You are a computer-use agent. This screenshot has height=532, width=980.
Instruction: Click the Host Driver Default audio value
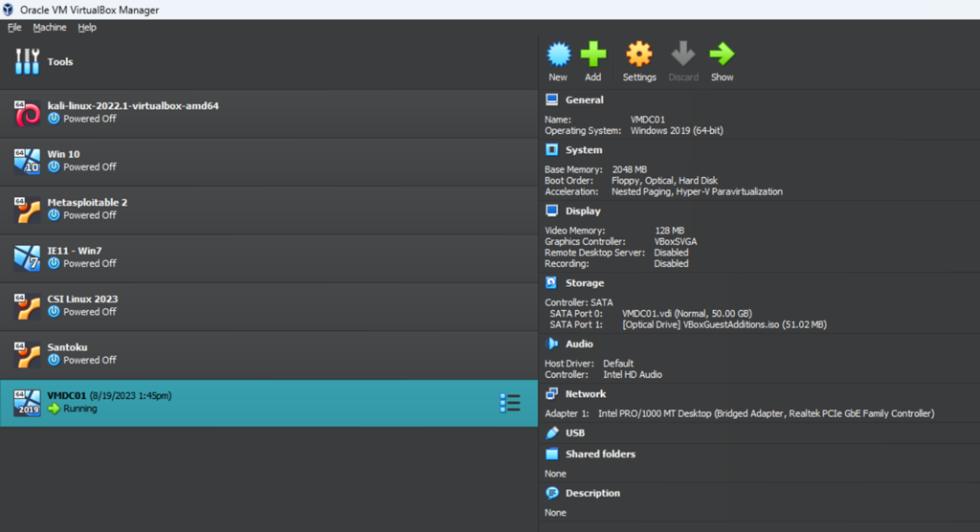point(618,364)
